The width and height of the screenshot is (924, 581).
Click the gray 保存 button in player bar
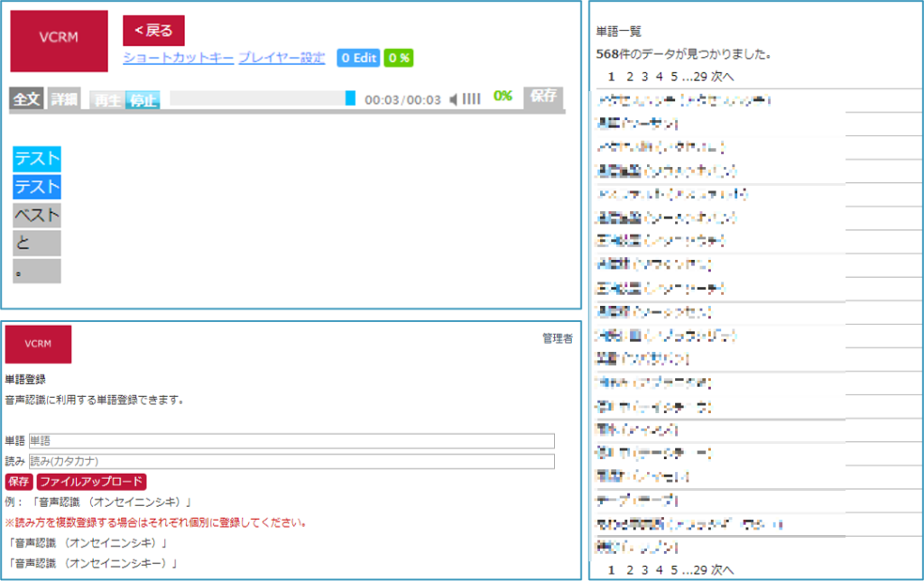click(x=543, y=96)
